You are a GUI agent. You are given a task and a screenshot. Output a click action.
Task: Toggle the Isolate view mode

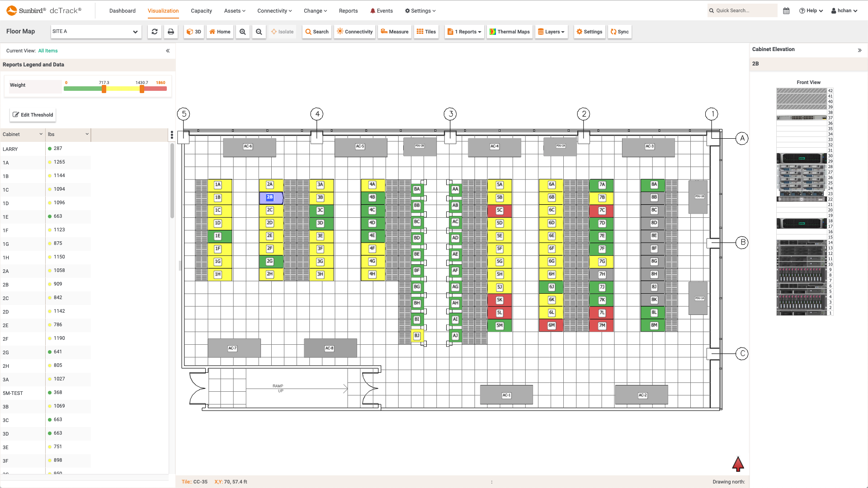click(x=283, y=32)
